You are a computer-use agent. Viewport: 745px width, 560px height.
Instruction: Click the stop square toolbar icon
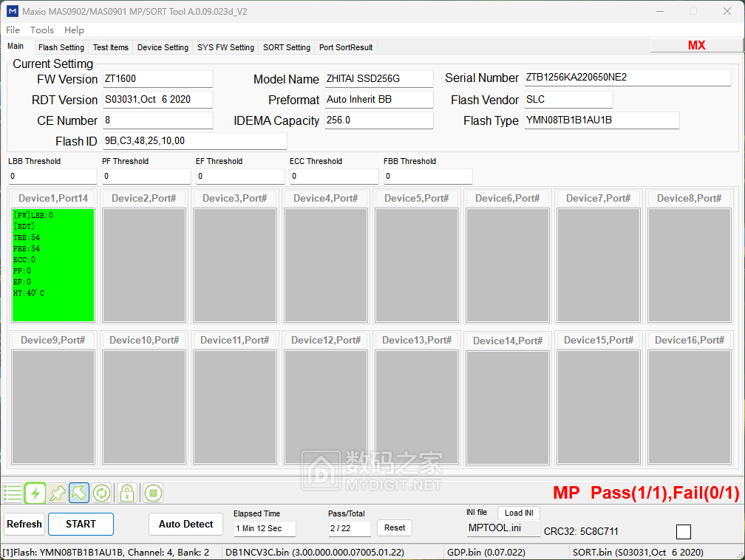pyautogui.click(x=153, y=493)
